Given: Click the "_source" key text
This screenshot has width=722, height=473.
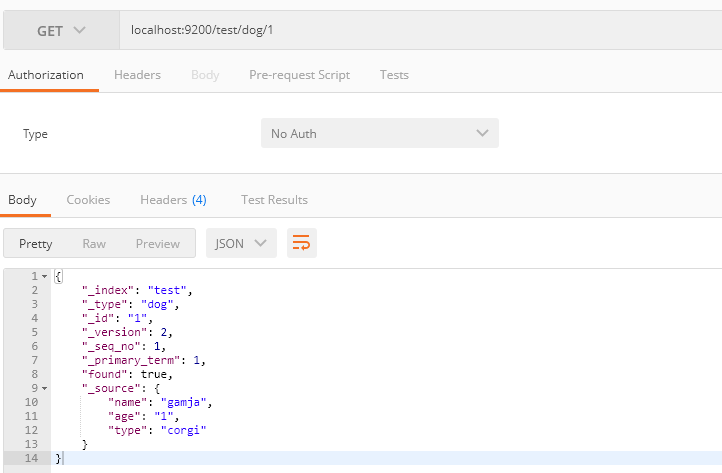Looking at the screenshot, I should tap(111, 388).
